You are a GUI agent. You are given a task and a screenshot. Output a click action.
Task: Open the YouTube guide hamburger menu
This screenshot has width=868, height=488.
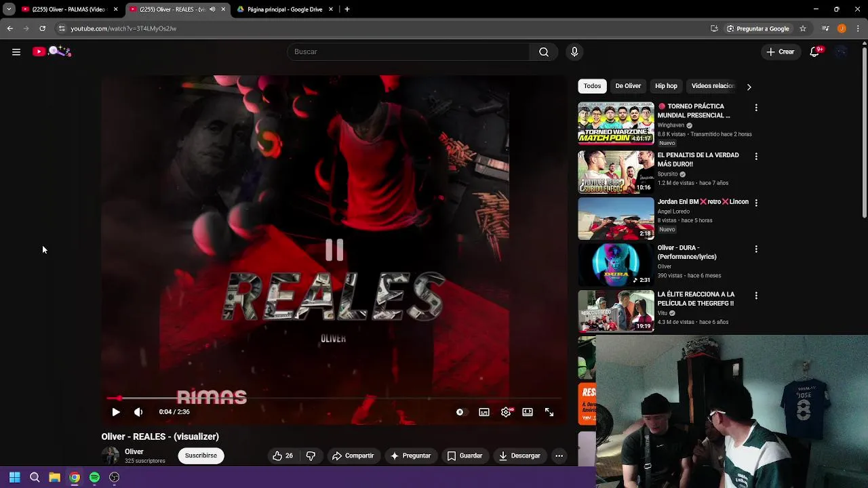tap(16, 52)
